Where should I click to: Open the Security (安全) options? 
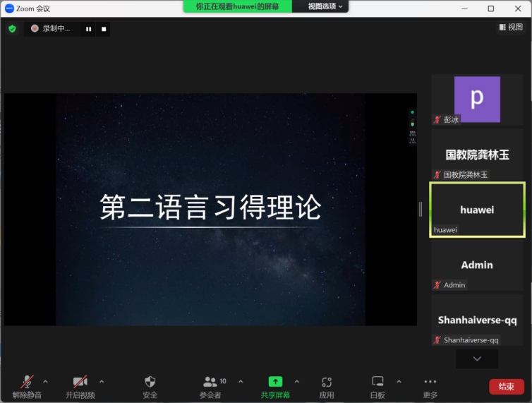150,386
